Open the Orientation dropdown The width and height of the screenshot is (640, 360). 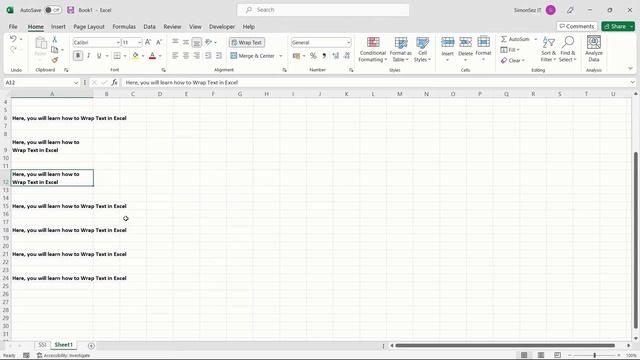211,42
